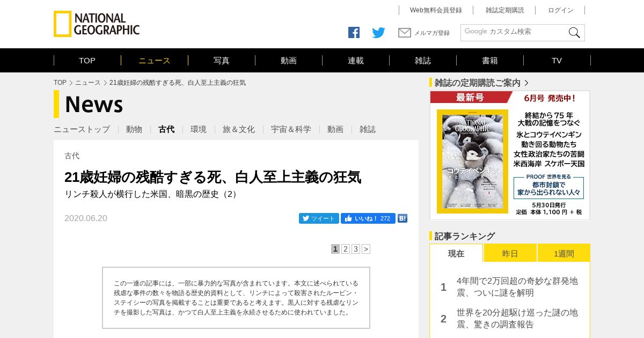This screenshot has height=338, width=644.
Task: Switch ranking to 1週間 tab
Action: point(564,253)
